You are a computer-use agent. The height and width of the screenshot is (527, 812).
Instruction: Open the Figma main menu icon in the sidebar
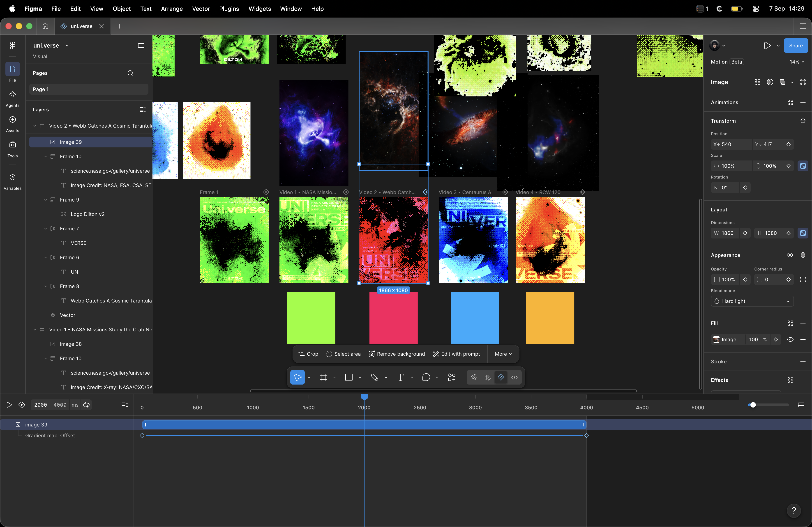click(13, 45)
